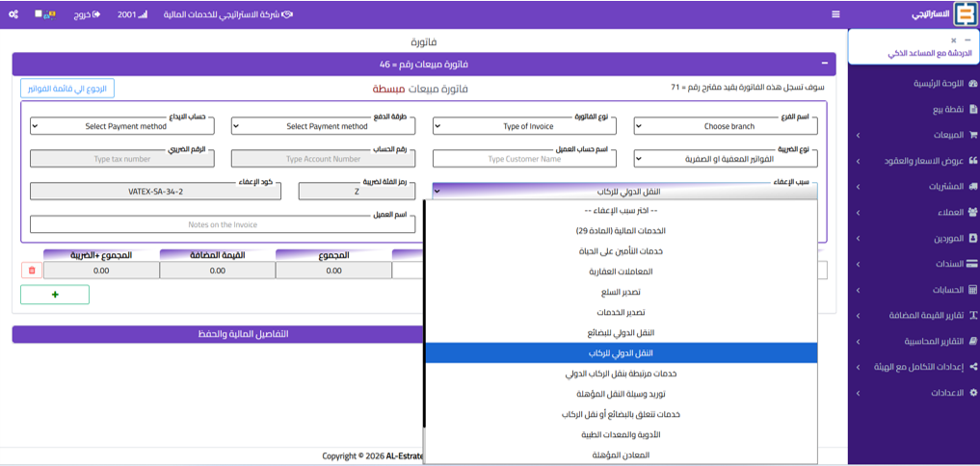Click the chart icon beside 2001

(143, 13)
